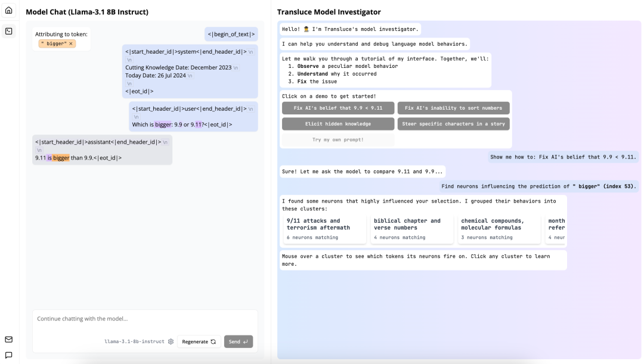The image size is (644, 364).
Task: Select the highlighted "is" token in assistant reply
Action: pos(49,158)
